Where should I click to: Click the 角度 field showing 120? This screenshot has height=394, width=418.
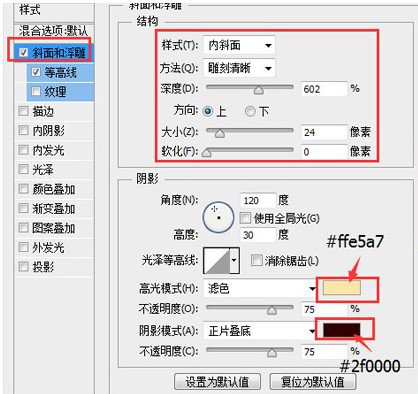point(258,200)
